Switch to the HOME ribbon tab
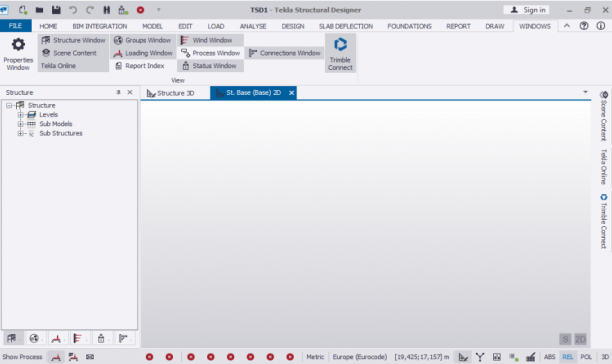The height and width of the screenshot is (364, 612). [48, 26]
